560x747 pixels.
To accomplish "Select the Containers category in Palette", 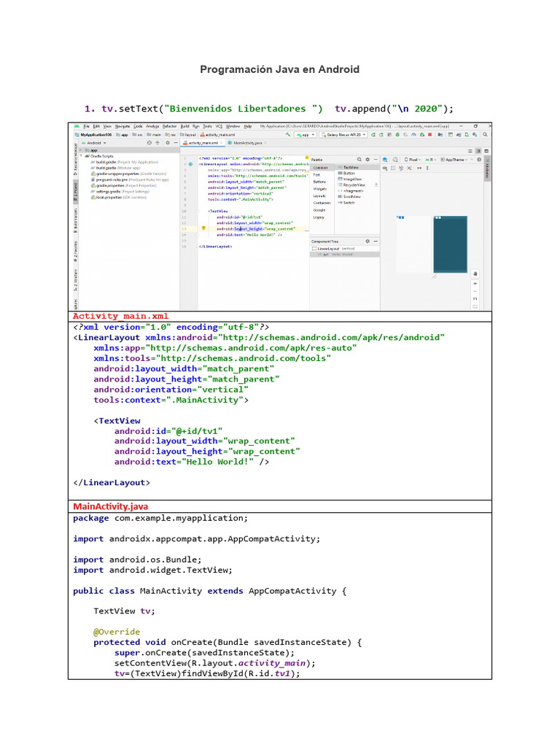I will coord(322,203).
